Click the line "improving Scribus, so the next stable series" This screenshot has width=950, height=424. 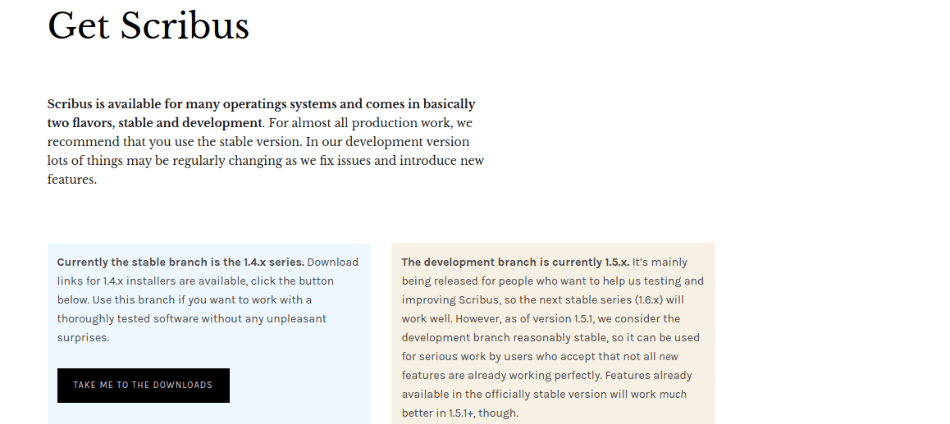point(542,300)
